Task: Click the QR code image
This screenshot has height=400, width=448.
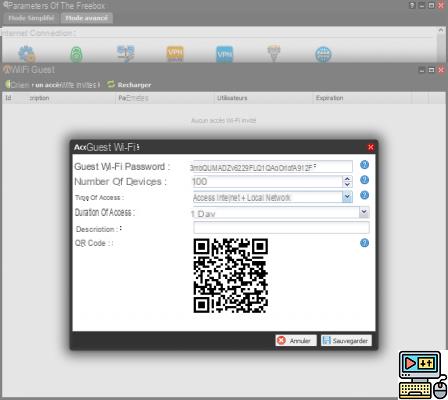Action: coord(231,276)
